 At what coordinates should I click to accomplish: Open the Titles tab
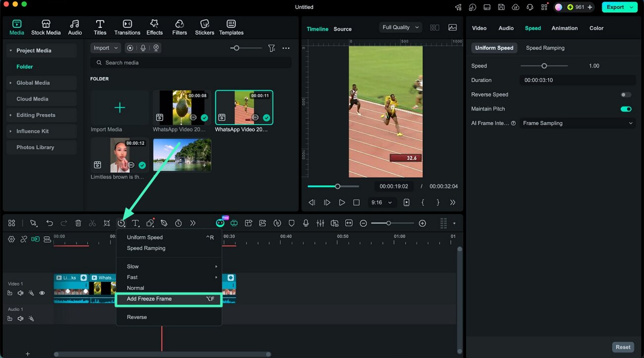(x=100, y=28)
